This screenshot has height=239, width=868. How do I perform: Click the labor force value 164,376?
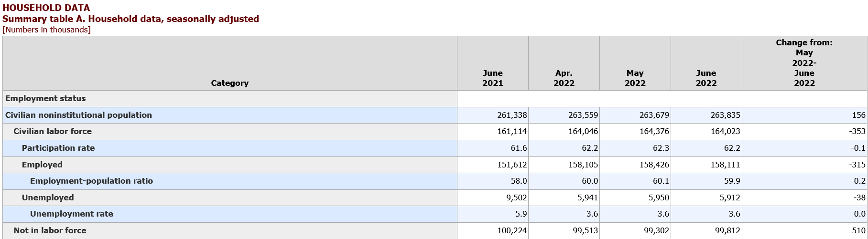(654, 131)
